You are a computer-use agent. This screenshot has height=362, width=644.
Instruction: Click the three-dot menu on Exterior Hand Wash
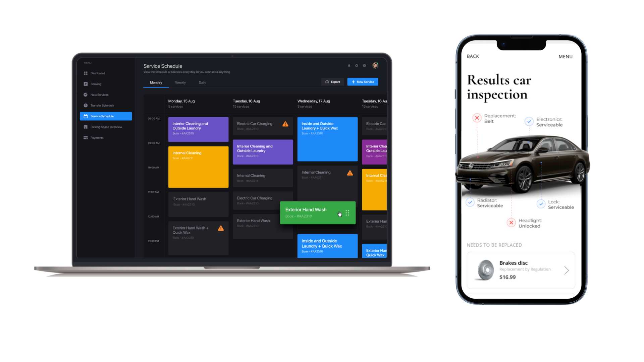pos(348,213)
